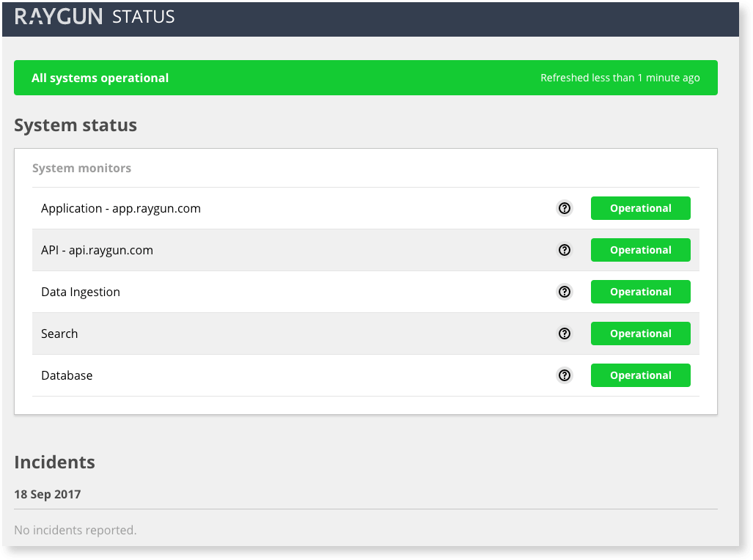Click the Operational button for Search
This screenshot has width=753, height=560.
point(640,334)
